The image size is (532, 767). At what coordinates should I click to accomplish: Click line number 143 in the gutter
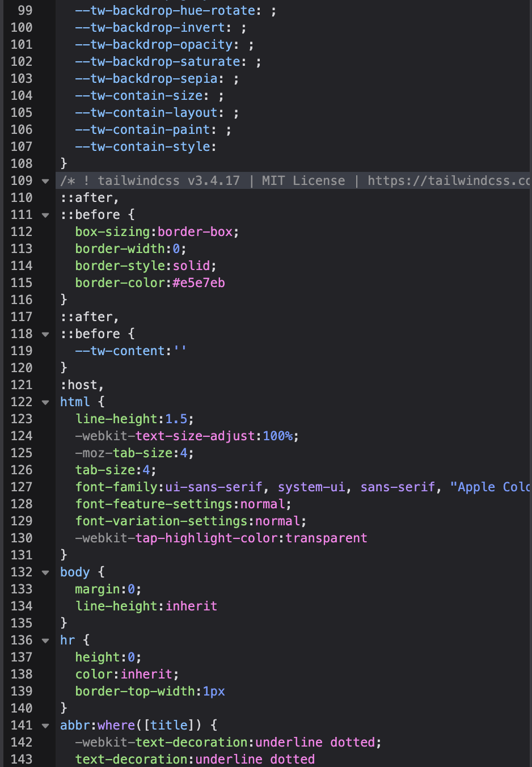tap(22, 759)
